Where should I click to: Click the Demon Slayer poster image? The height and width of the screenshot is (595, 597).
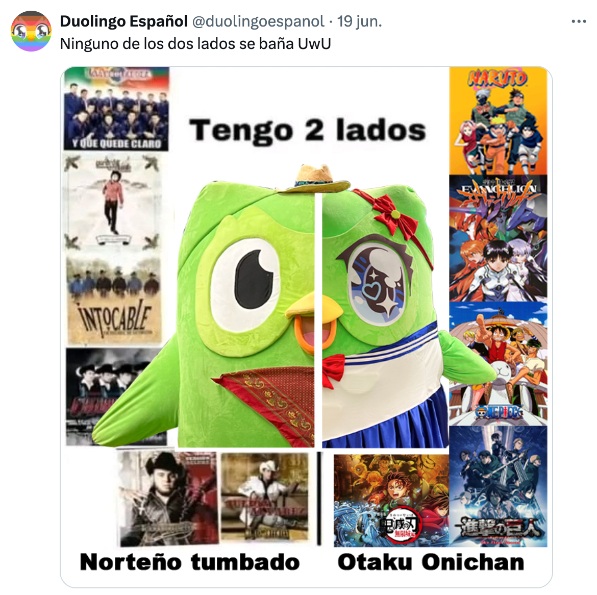coord(391,500)
